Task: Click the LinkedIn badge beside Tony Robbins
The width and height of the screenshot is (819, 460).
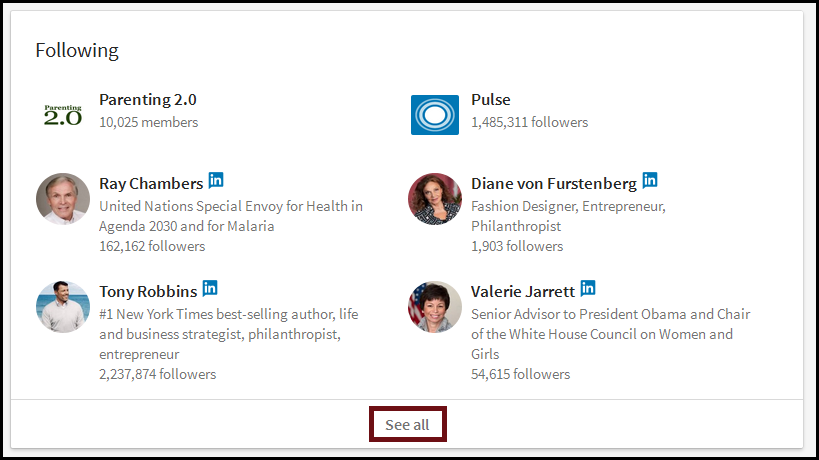Action: pos(210,288)
